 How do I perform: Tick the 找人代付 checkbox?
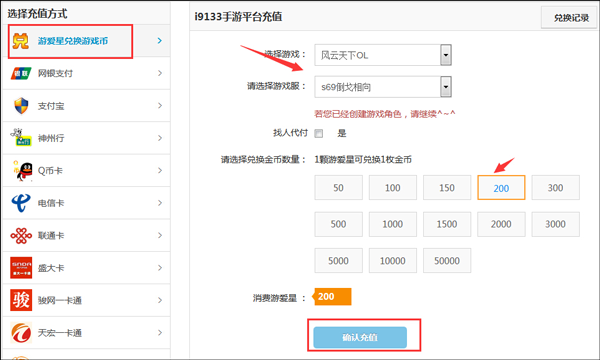[318, 133]
